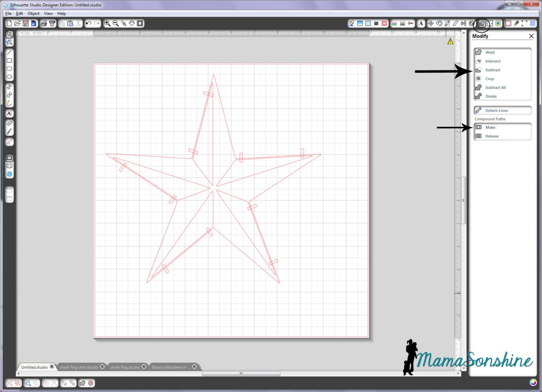Open the View menu
Image resolution: width=542 pixels, height=392 pixels.
(48, 14)
